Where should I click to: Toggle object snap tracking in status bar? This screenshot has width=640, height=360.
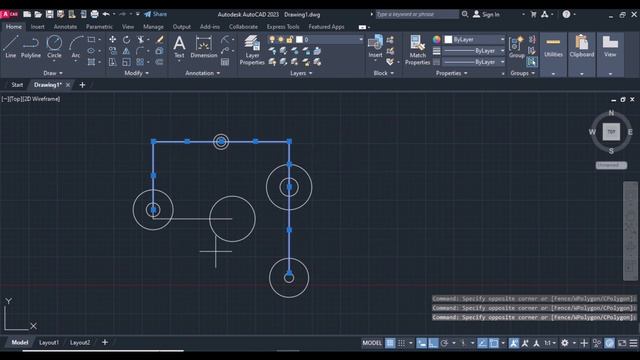click(482, 343)
